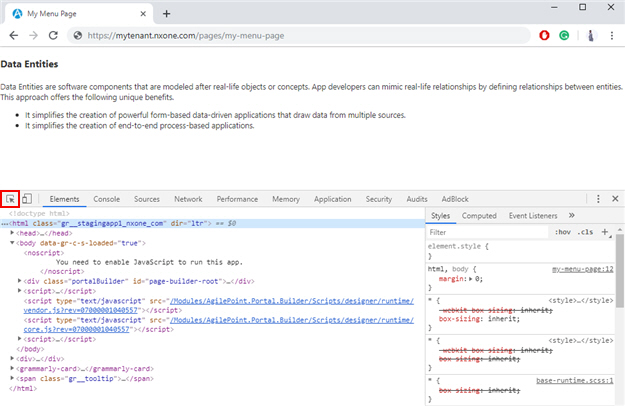This screenshot has width=625, height=406.
Task: Reload the current page
Action: pyautogui.click(x=53, y=35)
